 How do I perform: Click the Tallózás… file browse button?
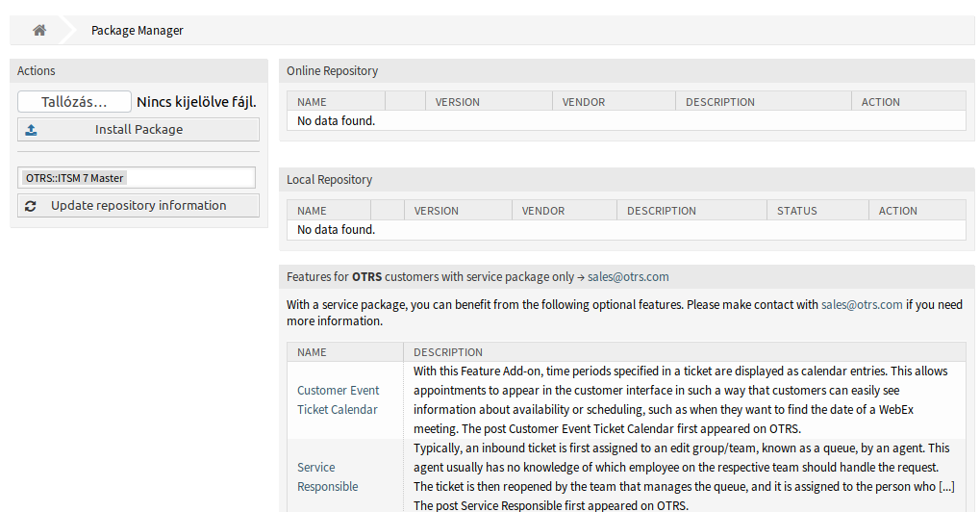pos(74,102)
